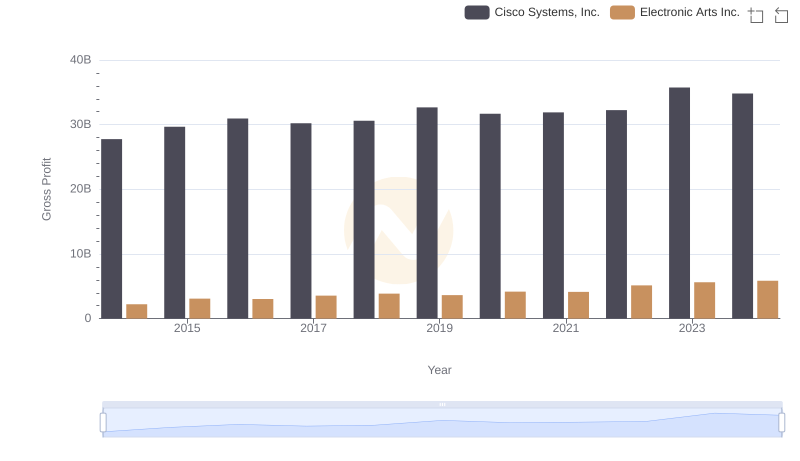Toggle Cisco Systems, Inc. legend series
Screen dimensions: 800x461
pos(532,12)
